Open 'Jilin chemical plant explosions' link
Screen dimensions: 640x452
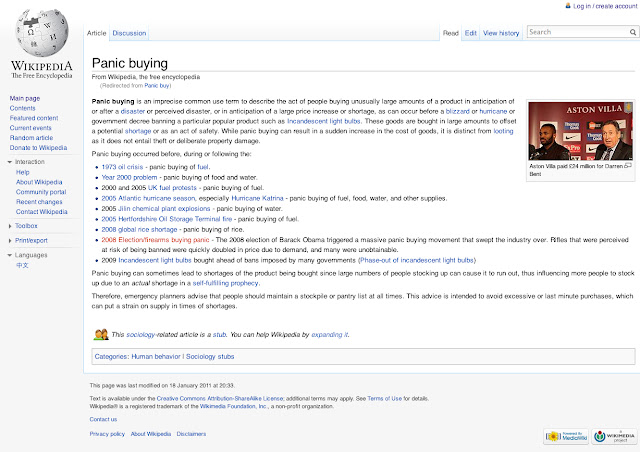164,209
